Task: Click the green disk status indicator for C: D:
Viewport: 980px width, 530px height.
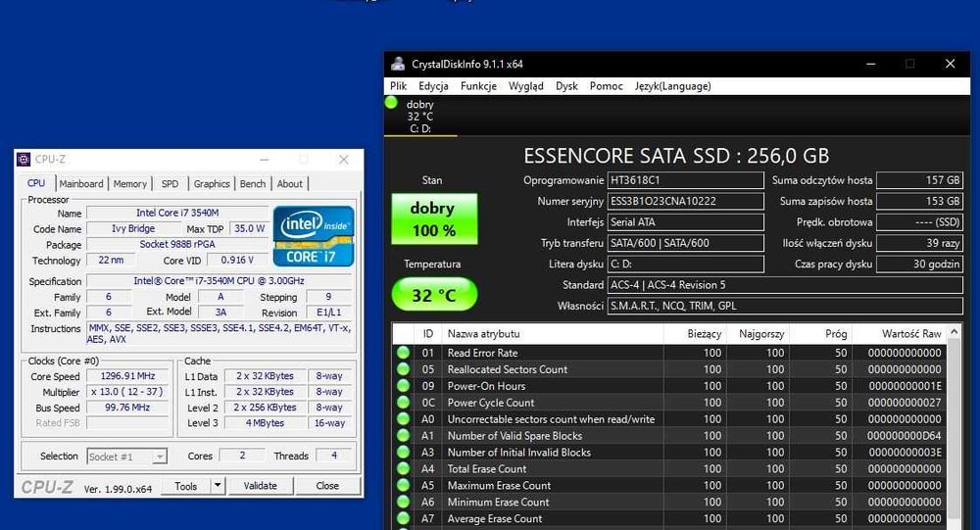Action: [391, 103]
